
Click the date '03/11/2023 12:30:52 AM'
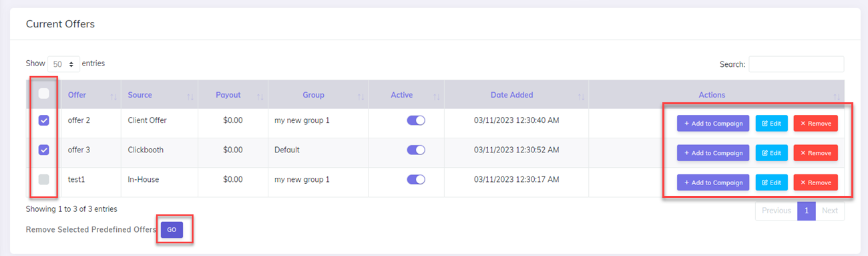515,150
